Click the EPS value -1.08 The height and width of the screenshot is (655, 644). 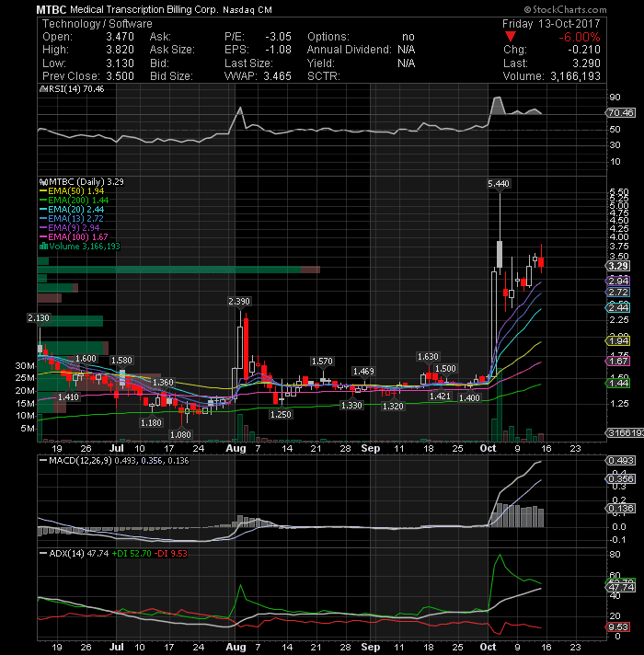click(x=278, y=50)
